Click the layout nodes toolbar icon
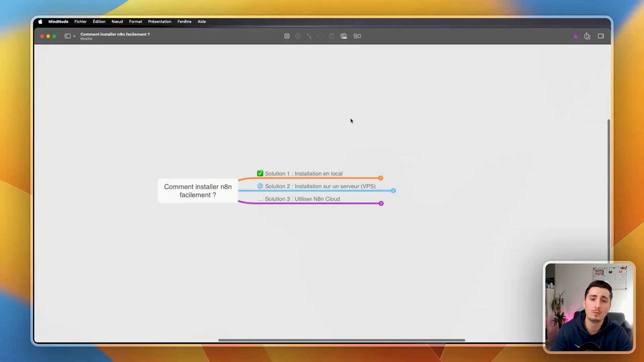This screenshot has height=362, width=644. point(357,36)
